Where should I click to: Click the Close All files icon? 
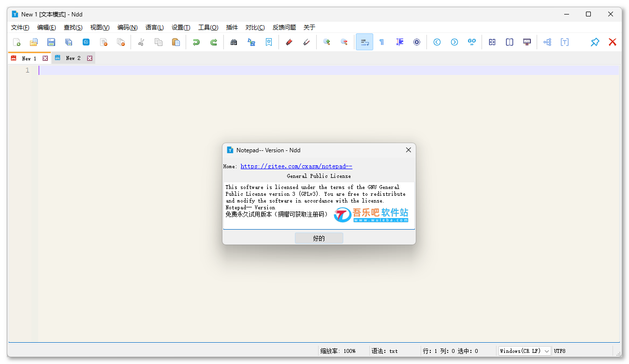pyautogui.click(x=121, y=42)
